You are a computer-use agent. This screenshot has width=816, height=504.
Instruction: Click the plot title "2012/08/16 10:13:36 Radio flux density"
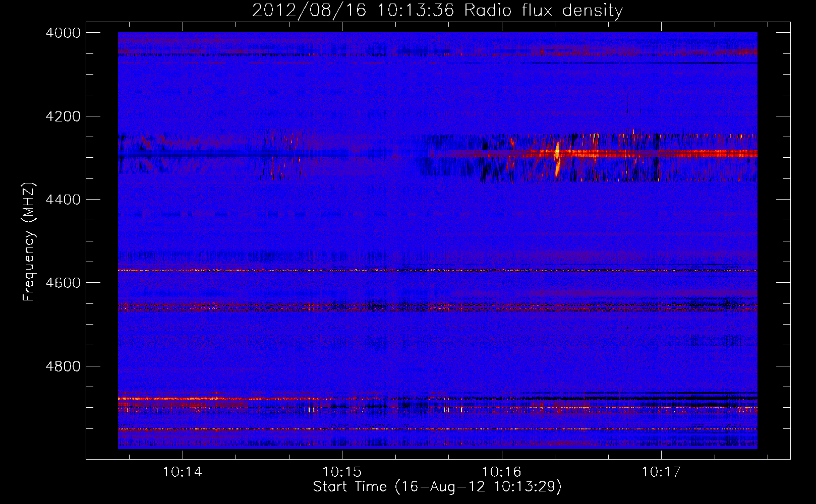[x=437, y=10]
